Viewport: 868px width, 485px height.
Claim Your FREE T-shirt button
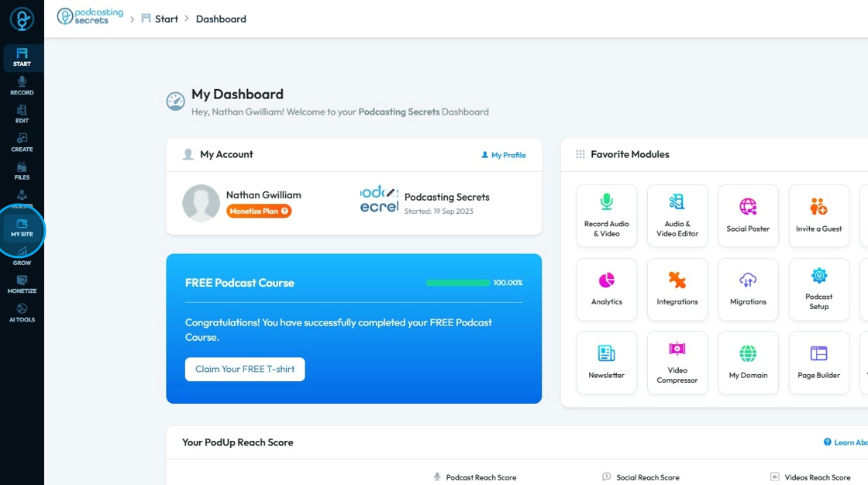pos(245,370)
